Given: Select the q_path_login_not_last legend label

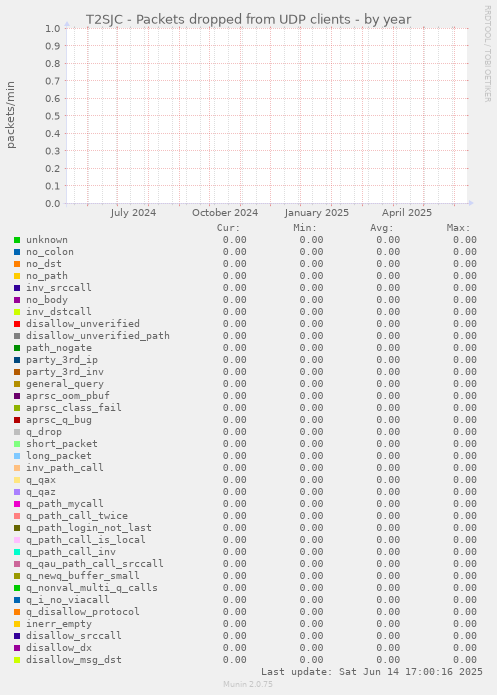Looking at the screenshot, I should coord(89,528).
